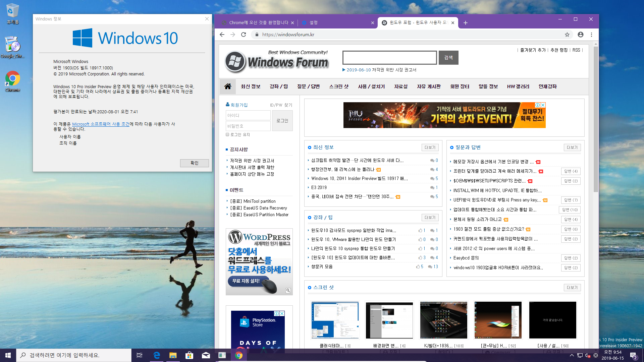Launch the Chrome desktop shortcut
Screen dimensions: 644x362
tap(12, 81)
